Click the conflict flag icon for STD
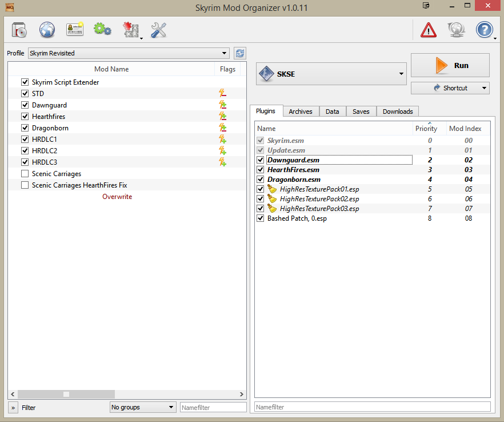Viewport: 504px width, 422px height. [x=222, y=93]
